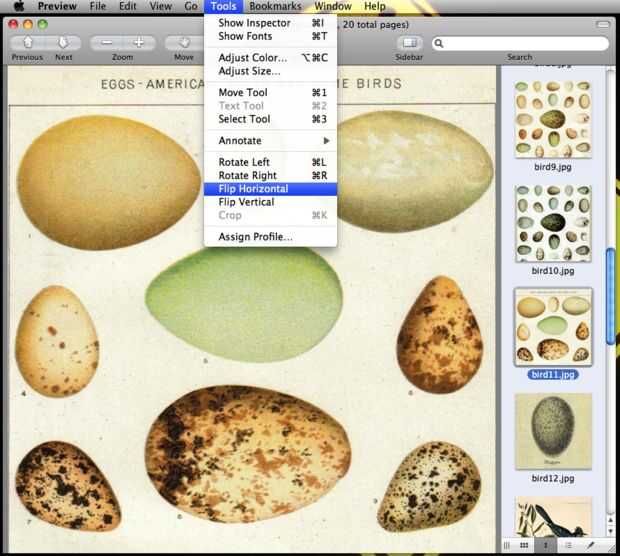Select the bird9.jpg thumbnail in the sidebar
Viewport: 620px width, 556px height.
553,119
